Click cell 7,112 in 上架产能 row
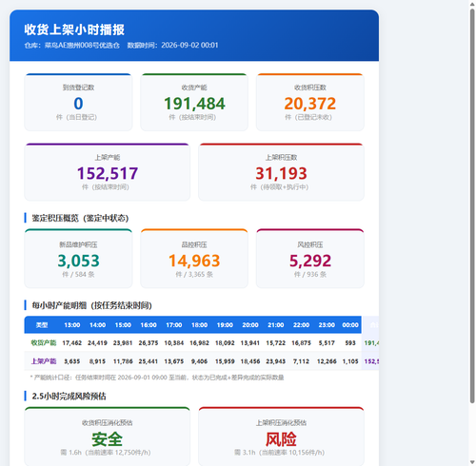 (x=301, y=361)
